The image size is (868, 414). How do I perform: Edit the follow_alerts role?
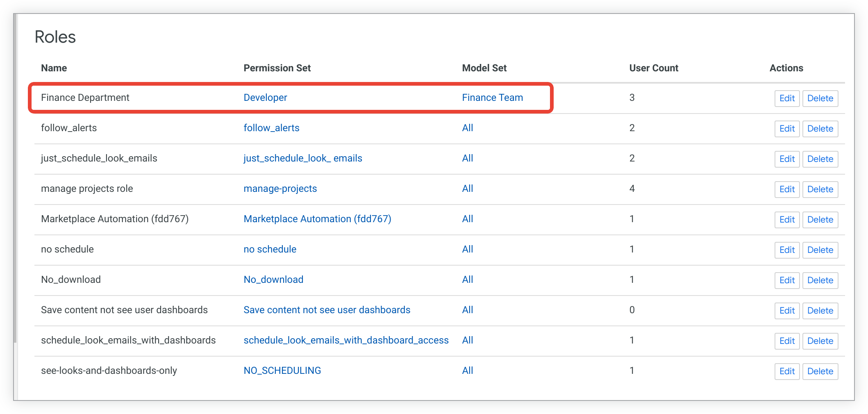pos(787,129)
